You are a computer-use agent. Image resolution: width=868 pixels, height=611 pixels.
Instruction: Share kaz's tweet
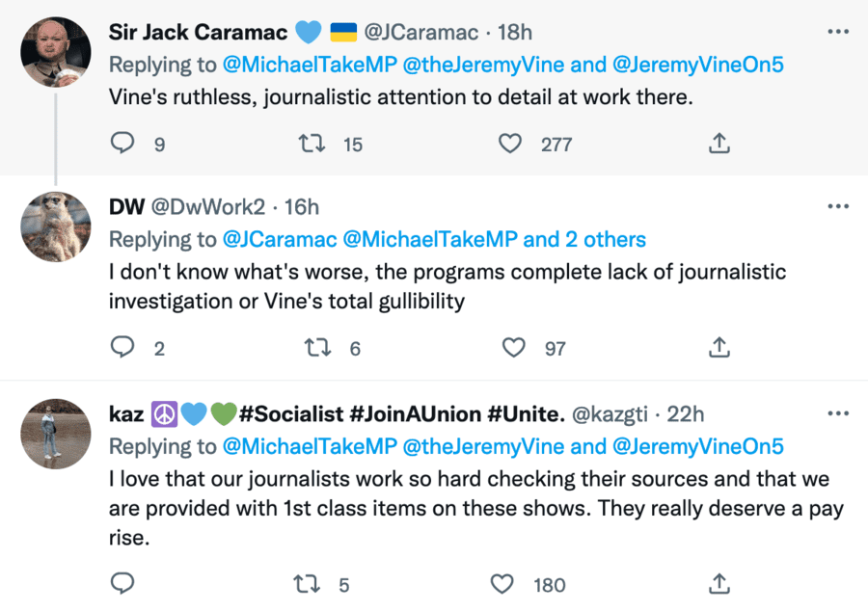coord(719,584)
